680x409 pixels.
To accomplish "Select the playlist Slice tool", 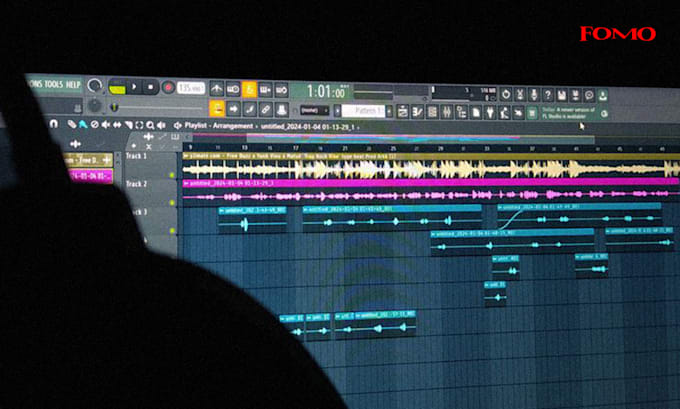I will tap(128, 125).
